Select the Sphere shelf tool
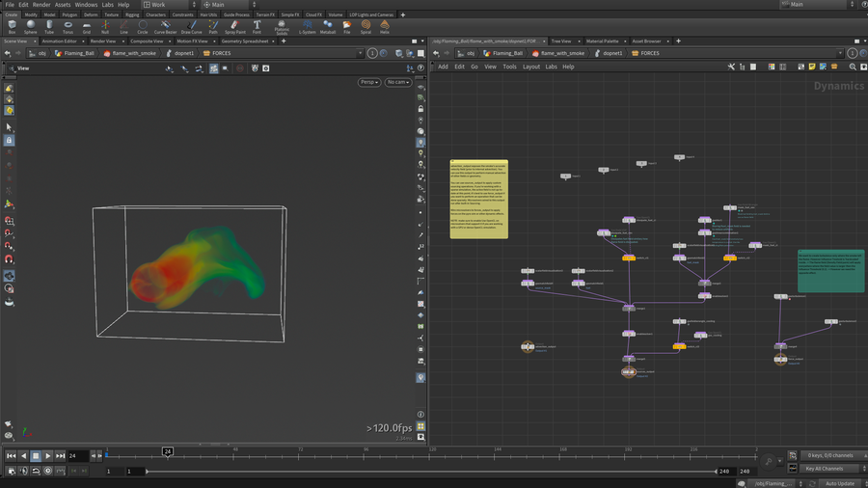 (31, 27)
